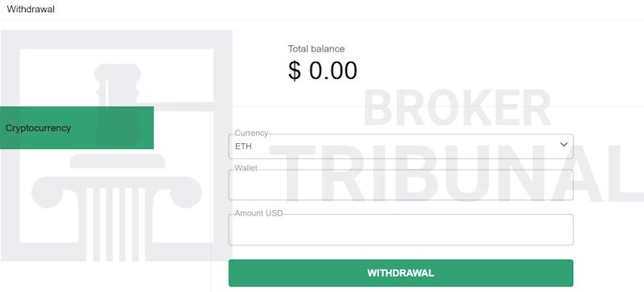The image size is (644, 292).
Task: Select the ETH value text in Currency
Action: point(243,146)
